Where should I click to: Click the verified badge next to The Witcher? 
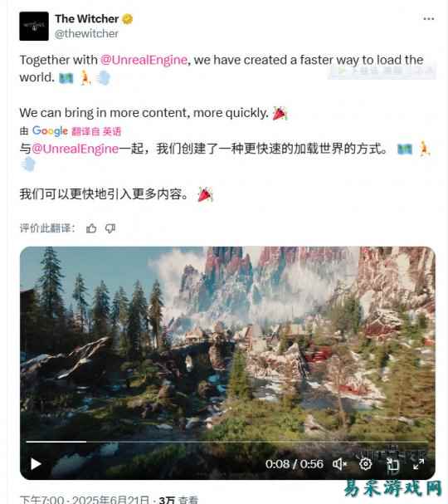[128, 19]
